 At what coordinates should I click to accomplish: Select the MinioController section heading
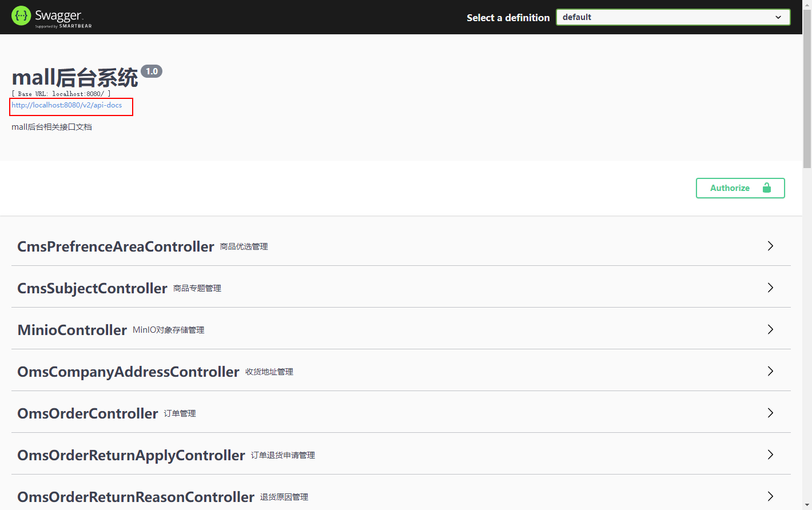click(72, 330)
